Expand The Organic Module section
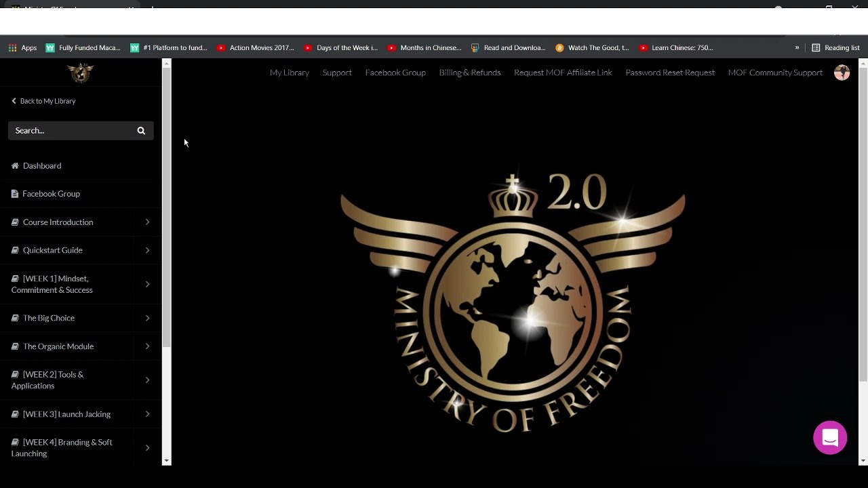This screenshot has height=488, width=868. (147, 346)
